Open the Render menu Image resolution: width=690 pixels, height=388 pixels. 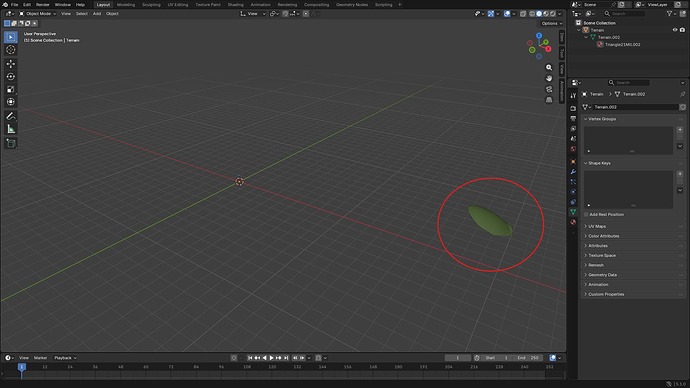[x=43, y=4]
